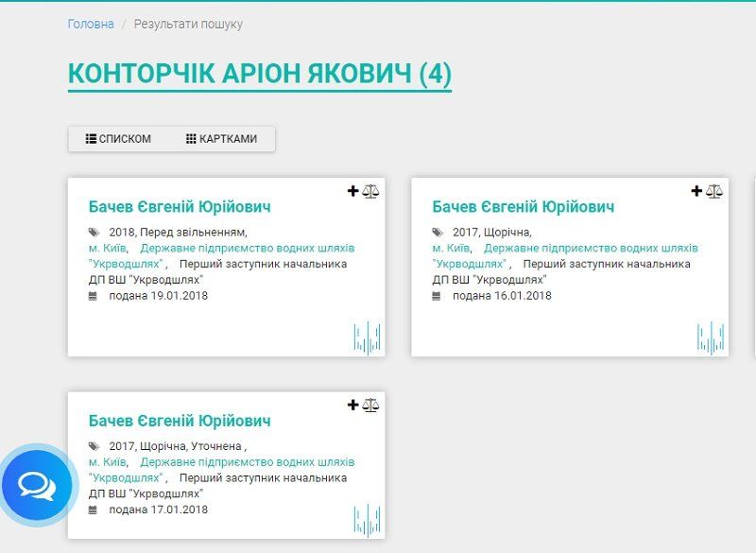This screenshot has height=553, width=756.
Task: Open Бачев Євгеній Юрійович on the 2018 card
Action: [181, 206]
